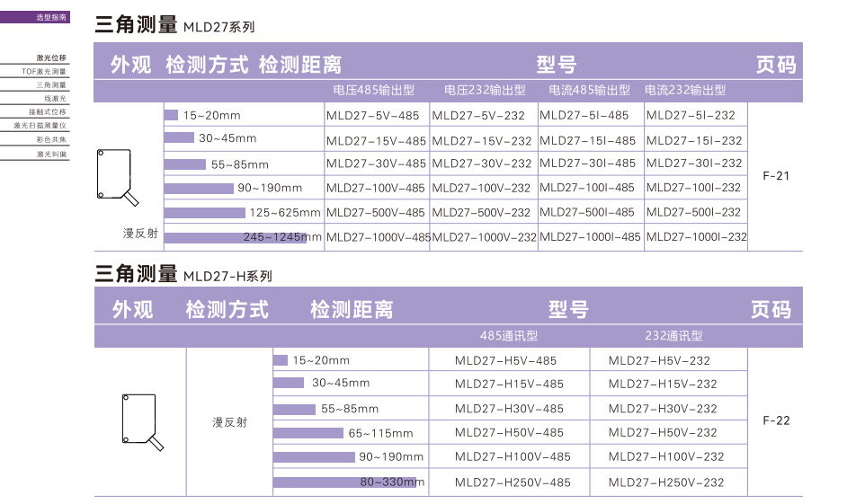Select model MLD27-5V-485

[372, 115]
